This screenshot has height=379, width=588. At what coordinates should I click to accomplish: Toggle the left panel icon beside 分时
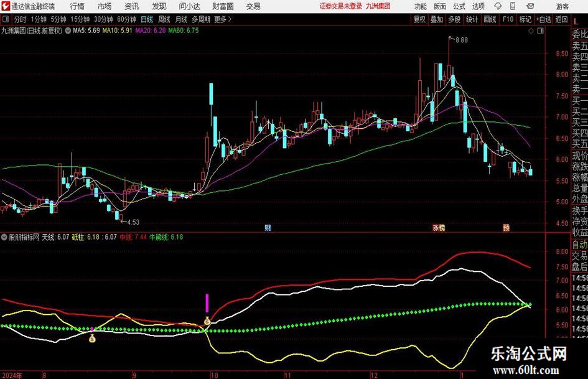point(6,19)
